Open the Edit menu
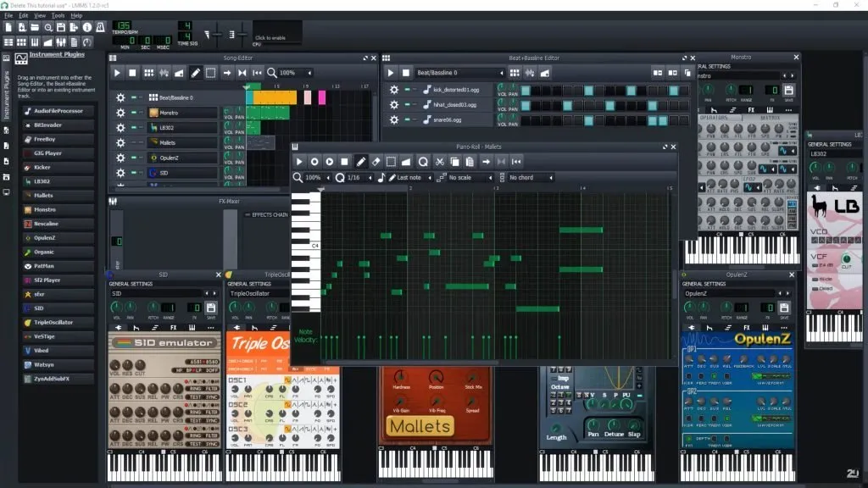Image resolution: width=868 pixels, height=488 pixels. [x=23, y=15]
